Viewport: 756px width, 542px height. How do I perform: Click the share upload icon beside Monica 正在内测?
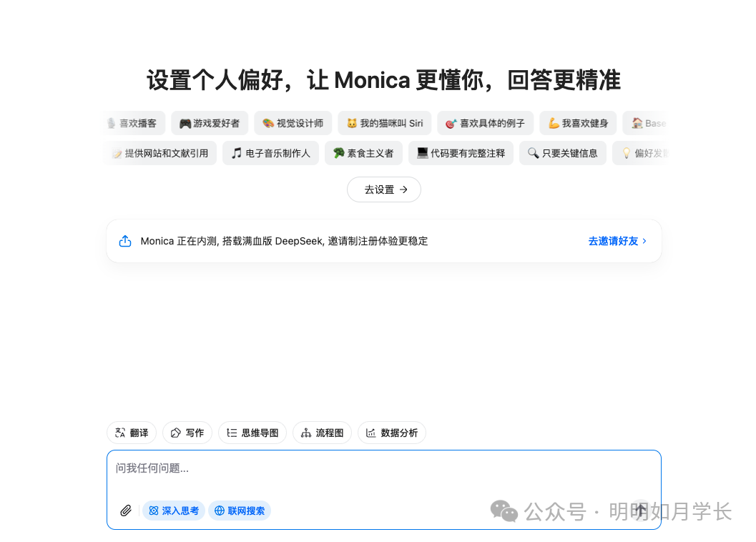tap(125, 241)
